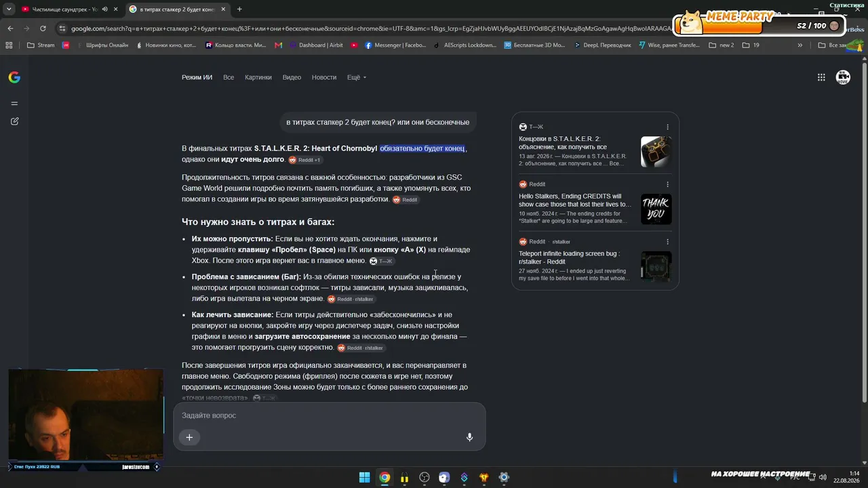Start a new AI chat with the compose icon
868x488 pixels.
(14, 121)
